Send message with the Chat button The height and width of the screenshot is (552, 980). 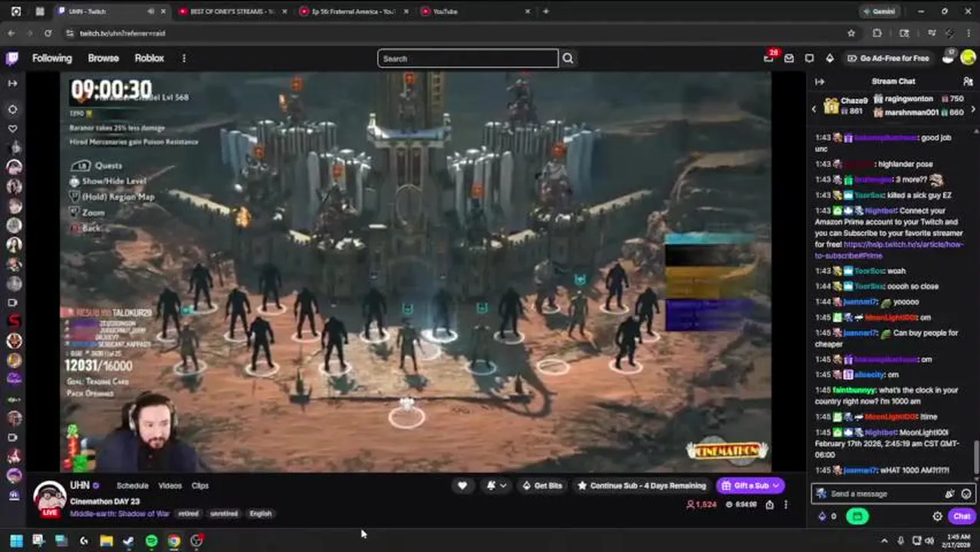pos(962,517)
